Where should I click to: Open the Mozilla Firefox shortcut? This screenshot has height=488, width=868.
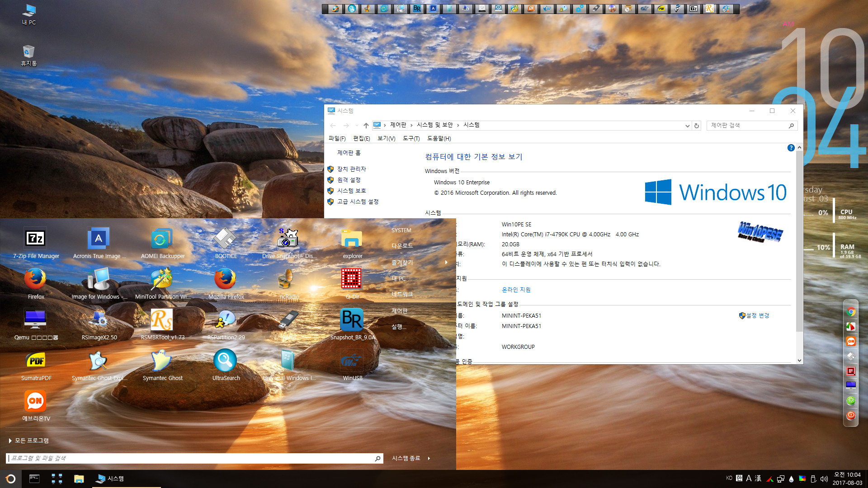(x=226, y=284)
